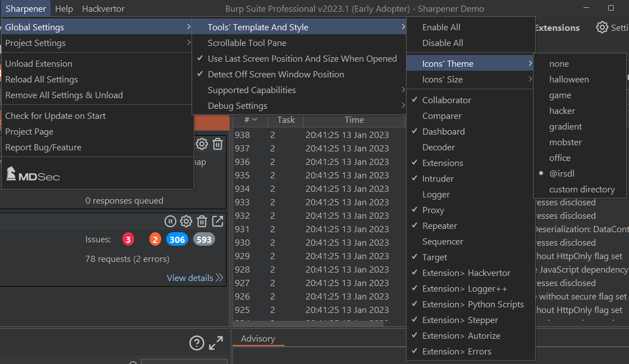Viewport: 629px width, 364px height.
Task: Click Reload All Settings
Action: pyautogui.click(x=98, y=79)
